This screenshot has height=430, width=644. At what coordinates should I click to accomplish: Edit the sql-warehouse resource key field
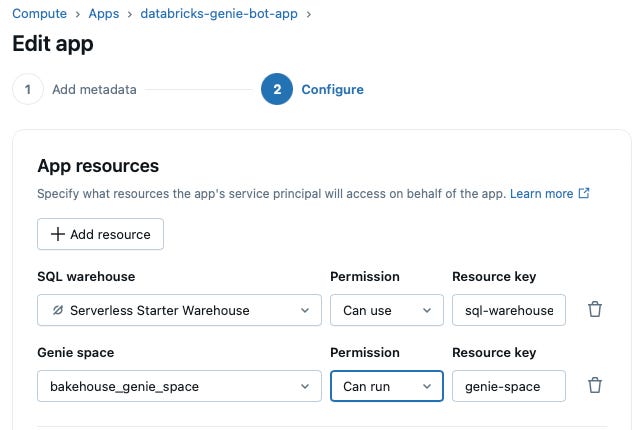point(509,310)
